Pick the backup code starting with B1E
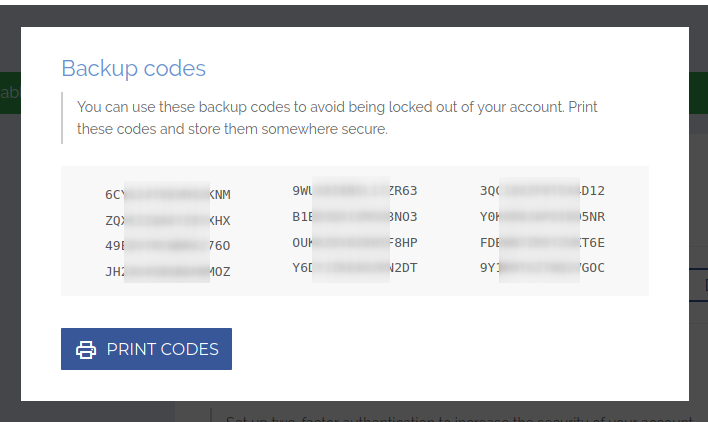This screenshot has width=708, height=422. [354, 216]
